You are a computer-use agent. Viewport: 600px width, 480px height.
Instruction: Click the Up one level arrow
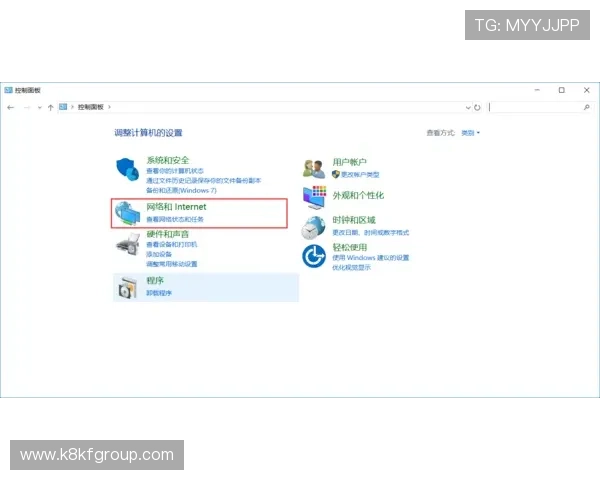pos(50,107)
